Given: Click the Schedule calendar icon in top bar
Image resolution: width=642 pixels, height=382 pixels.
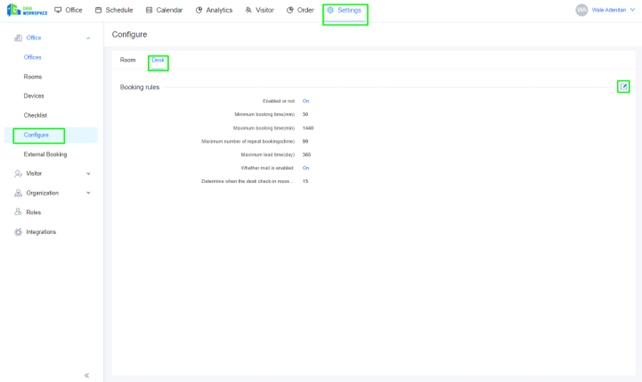Looking at the screenshot, I should tap(98, 10).
